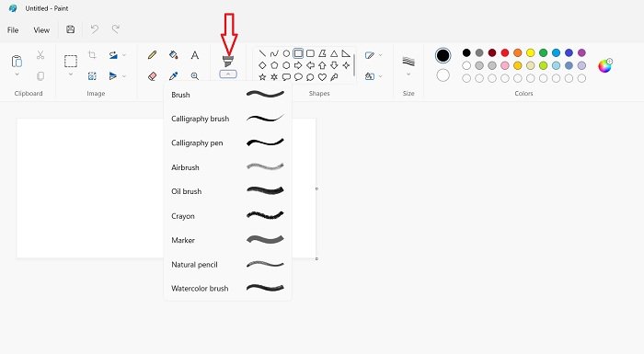Image resolution: width=644 pixels, height=354 pixels.
Task: Select the Eraser tool
Action: point(153,76)
